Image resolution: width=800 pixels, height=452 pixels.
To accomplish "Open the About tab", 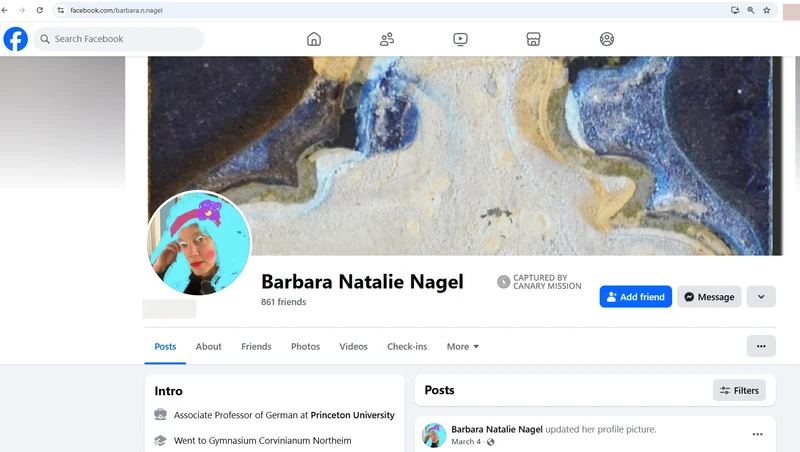I will coord(209,346).
